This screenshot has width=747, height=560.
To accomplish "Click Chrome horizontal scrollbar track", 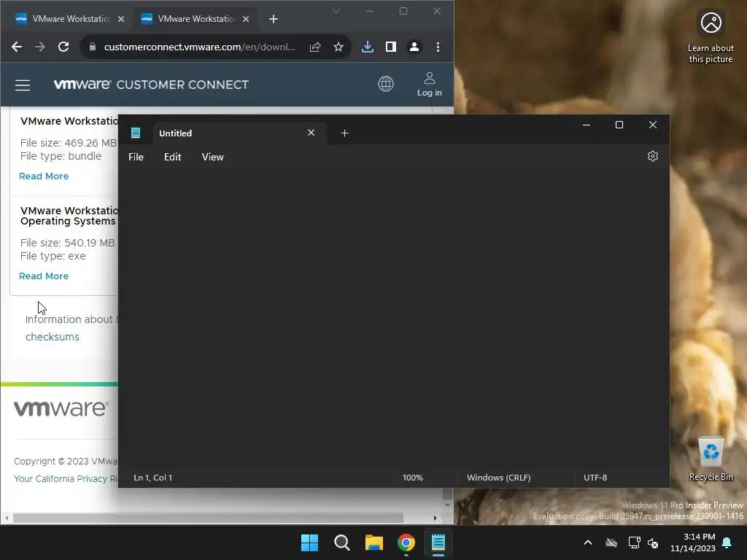I will coord(208,518).
